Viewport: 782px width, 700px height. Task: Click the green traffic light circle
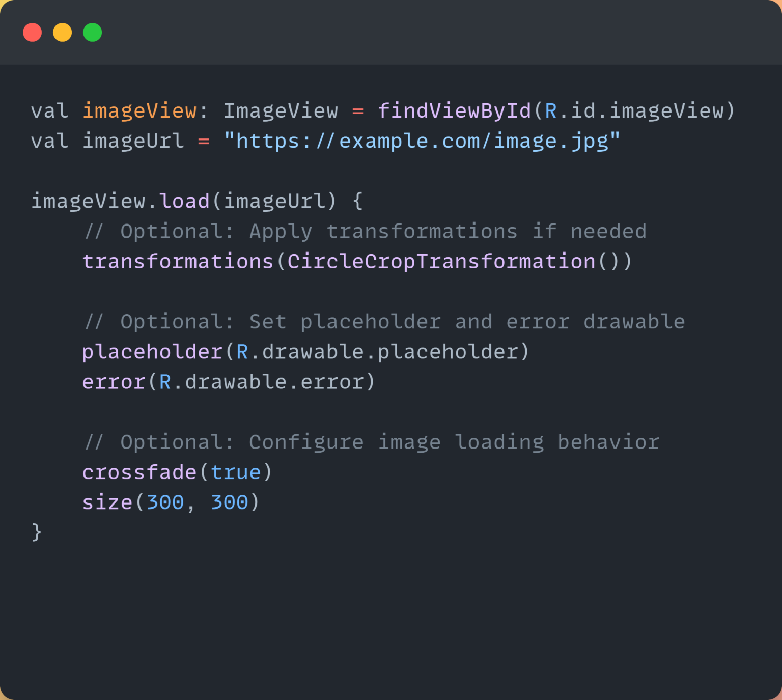[92, 32]
